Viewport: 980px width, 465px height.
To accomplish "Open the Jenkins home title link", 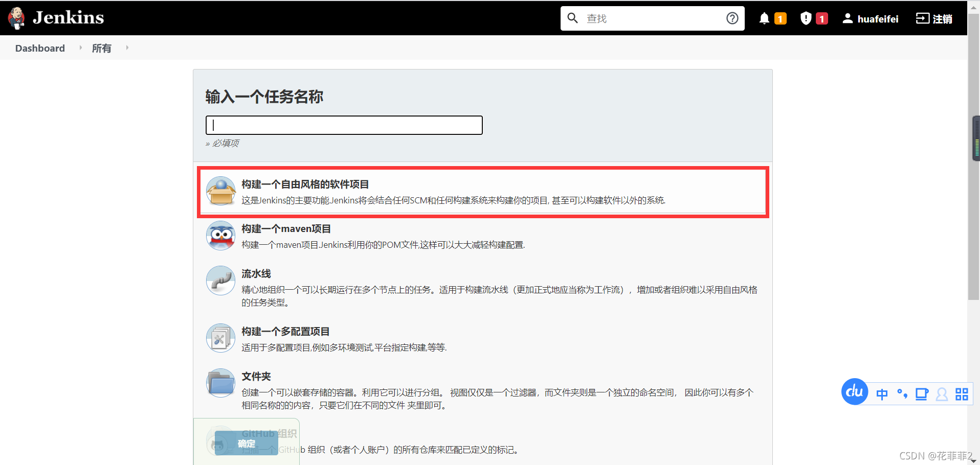I will 68,18.
